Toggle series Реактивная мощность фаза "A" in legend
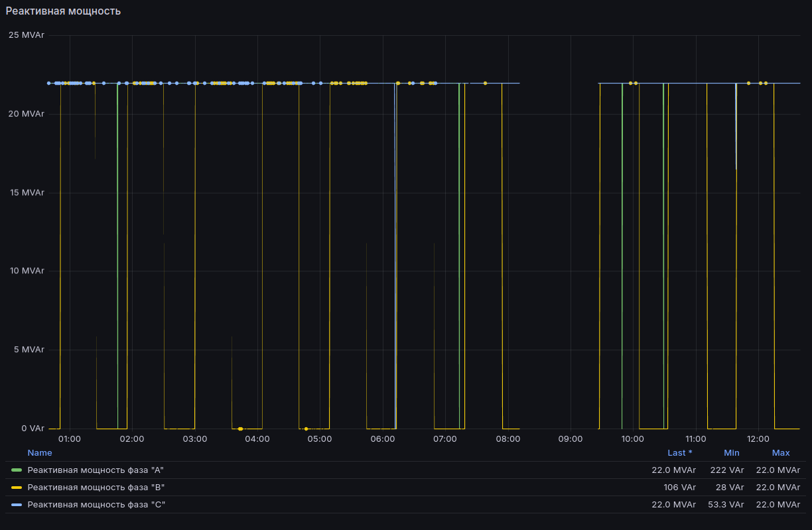The image size is (812, 530). 96,470
